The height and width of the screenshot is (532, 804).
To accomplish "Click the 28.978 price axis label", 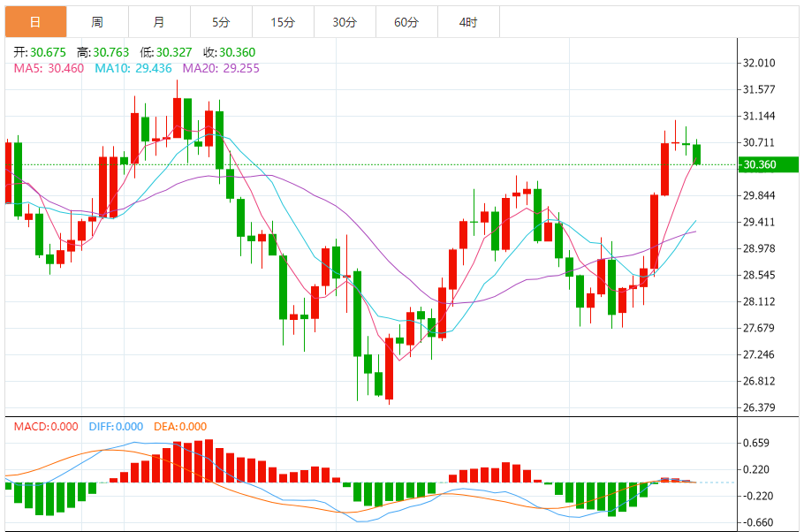I will [x=759, y=249].
